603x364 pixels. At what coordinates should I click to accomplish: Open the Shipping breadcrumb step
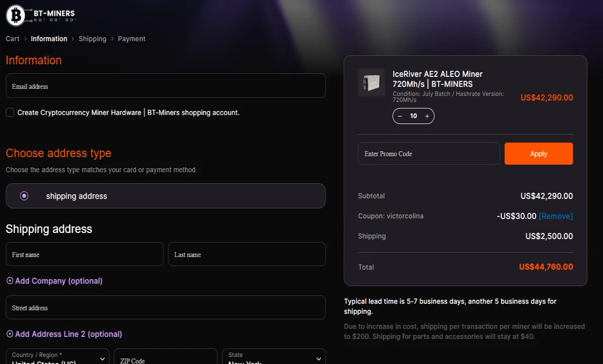[x=92, y=39]
